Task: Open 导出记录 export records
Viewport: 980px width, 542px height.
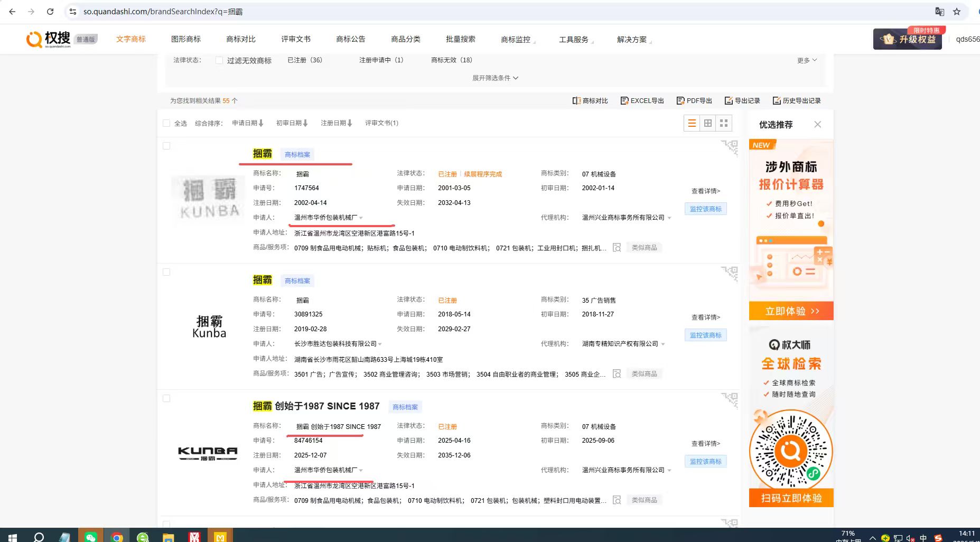Action: (742, 100)
